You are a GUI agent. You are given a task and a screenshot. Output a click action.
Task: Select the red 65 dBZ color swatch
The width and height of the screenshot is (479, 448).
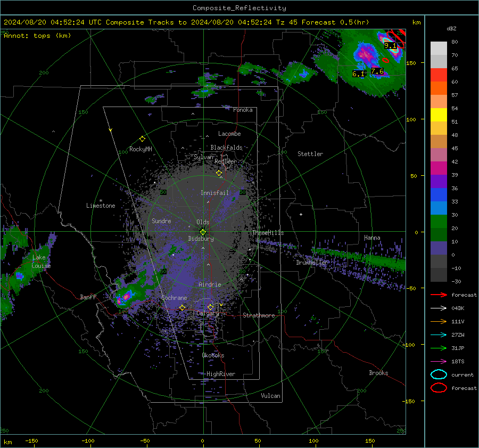(439, 75)
